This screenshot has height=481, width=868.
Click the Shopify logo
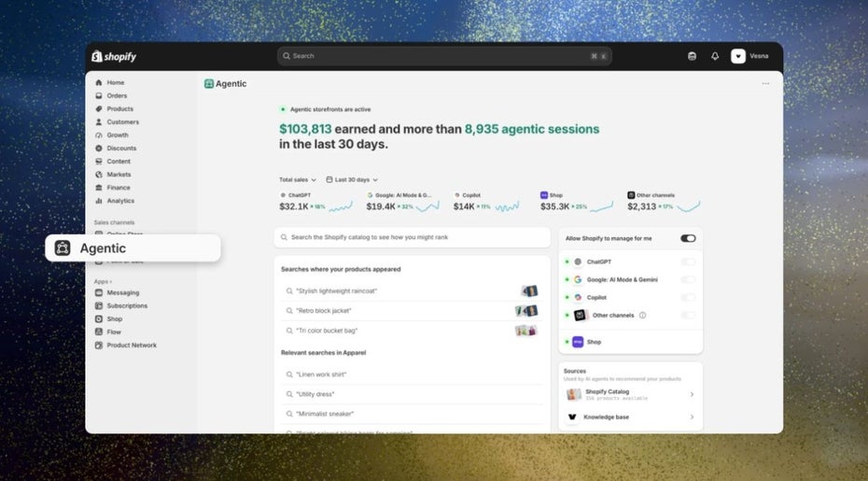click(x=114, y=56)
